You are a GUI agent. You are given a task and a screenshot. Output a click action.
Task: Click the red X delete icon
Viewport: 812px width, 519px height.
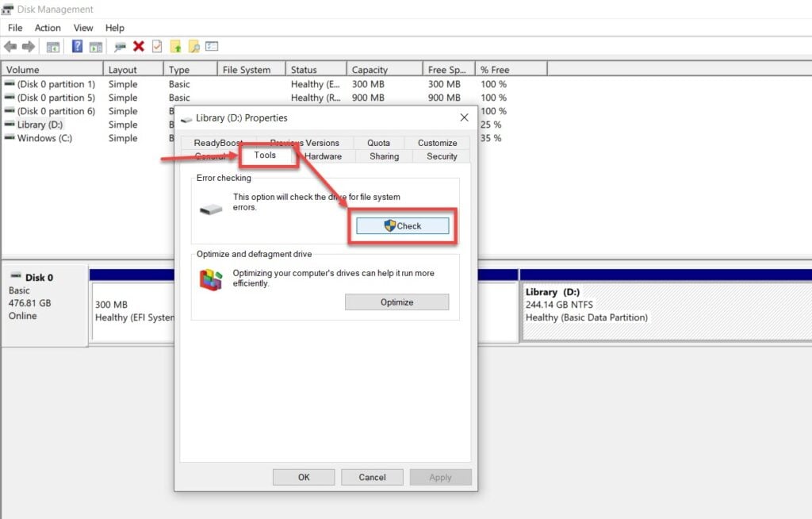[138, 47]
